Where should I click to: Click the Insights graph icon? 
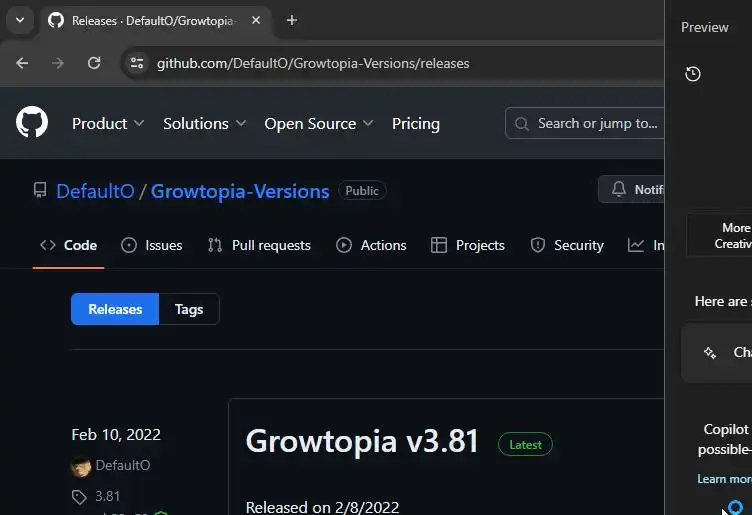click(636, 246)
